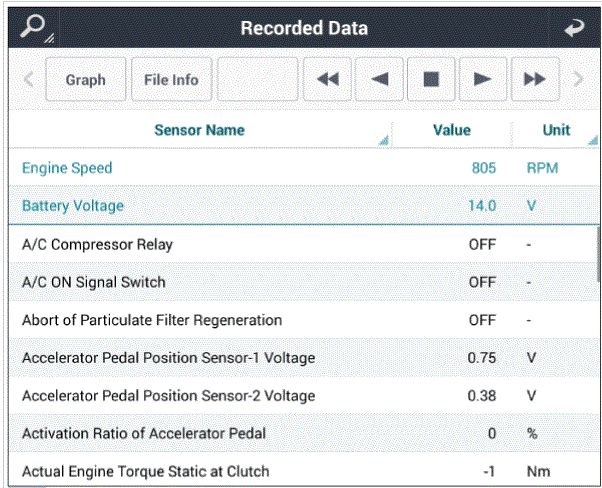Rewind playback with the double-left arrows
Image resolution: width=602 pixels, height=488 pixels.
pyautogui.click(x=327, y=79)
